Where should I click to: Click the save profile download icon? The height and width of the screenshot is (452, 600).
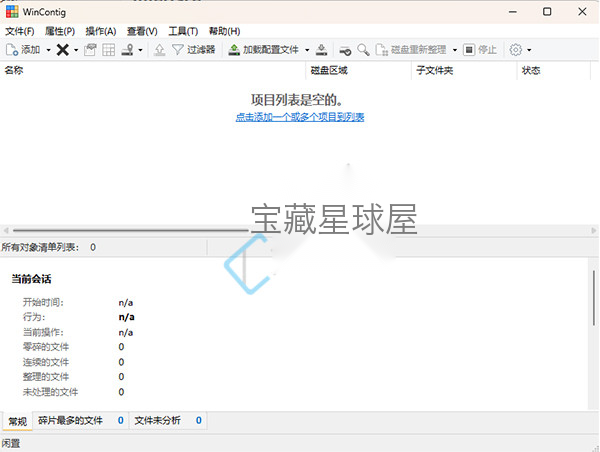pyautogui.click(x=322, y=50)
